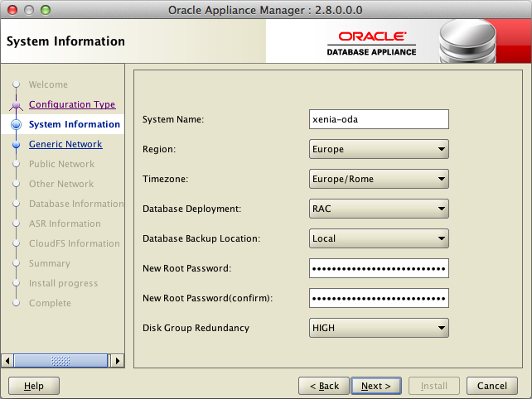Click the Database Information step bullet icon
This screenshot has height=399, width=532.
[x=16, y=204]
